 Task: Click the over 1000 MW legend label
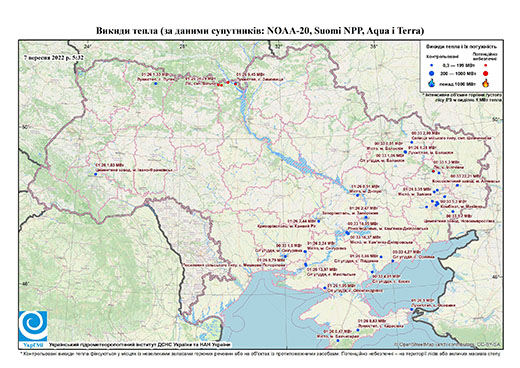(457, 83)
